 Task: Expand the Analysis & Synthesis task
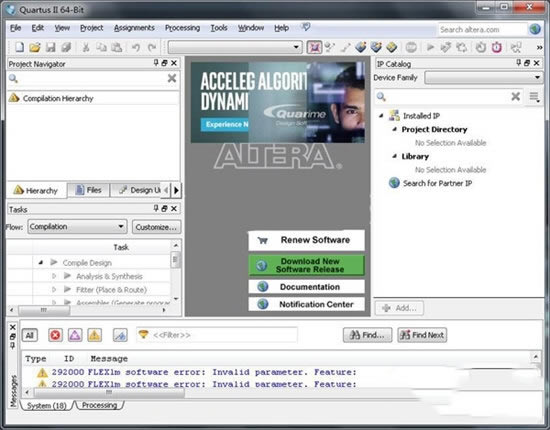pyautogui.click(x=54, y=276)
